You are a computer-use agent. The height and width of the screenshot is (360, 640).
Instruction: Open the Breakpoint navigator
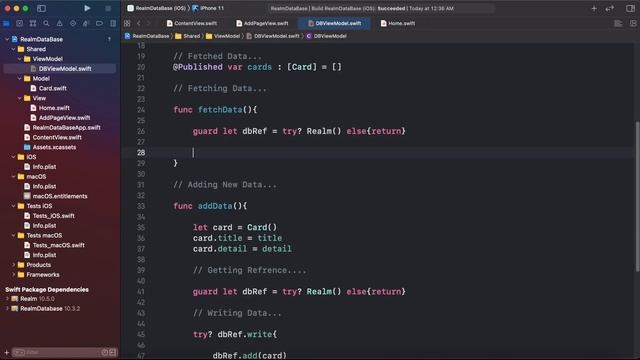pyautogui.click(x=99, y=23)
